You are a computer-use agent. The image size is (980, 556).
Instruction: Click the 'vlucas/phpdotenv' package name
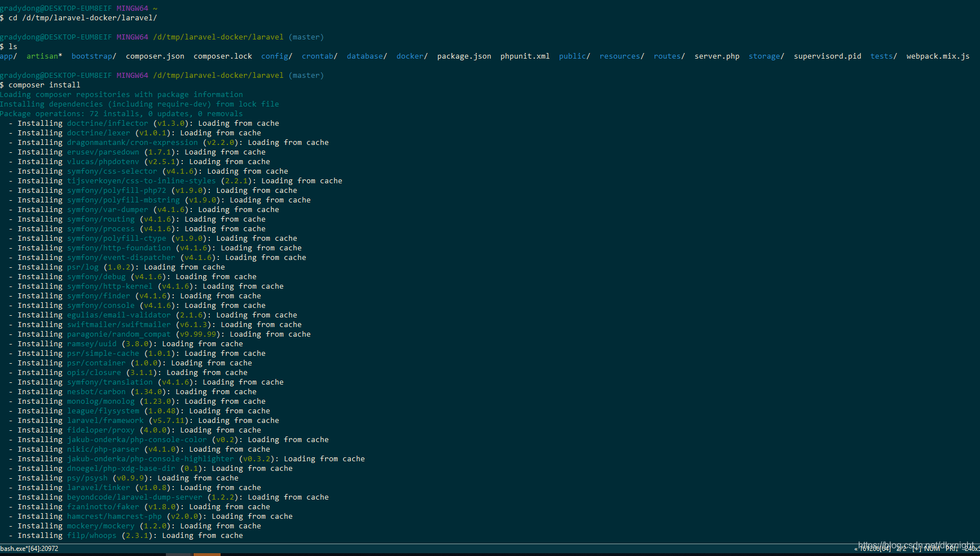pyautogui.click(x=103, y=162)
